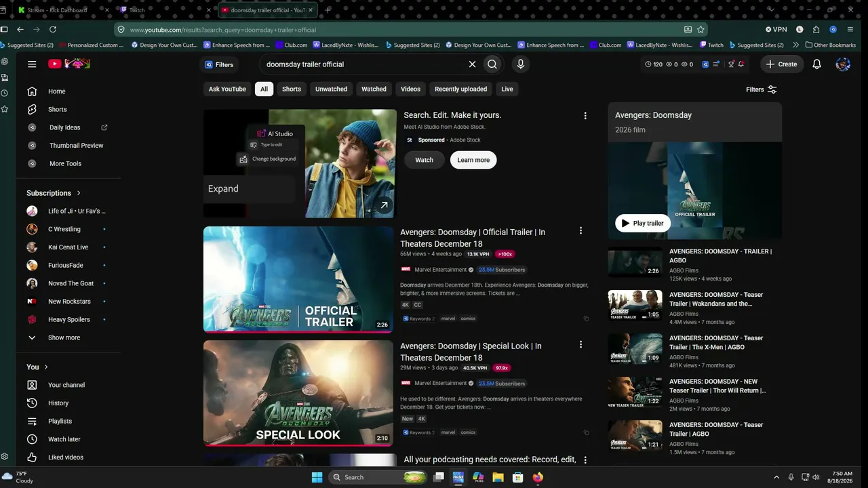Bookmark this page with the star icon
Viewport: 868px width, 488px height.
point(701,30)
